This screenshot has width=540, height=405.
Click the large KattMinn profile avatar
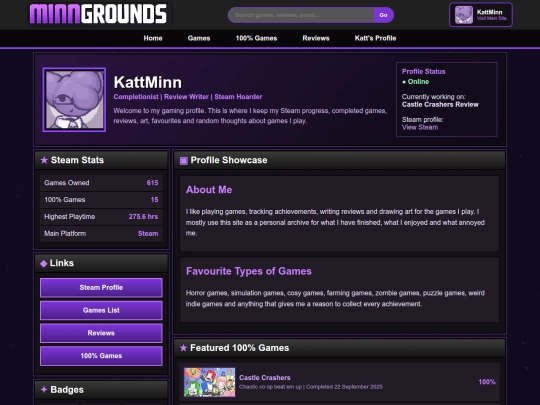pyautogui.click(x=74, y=100)
